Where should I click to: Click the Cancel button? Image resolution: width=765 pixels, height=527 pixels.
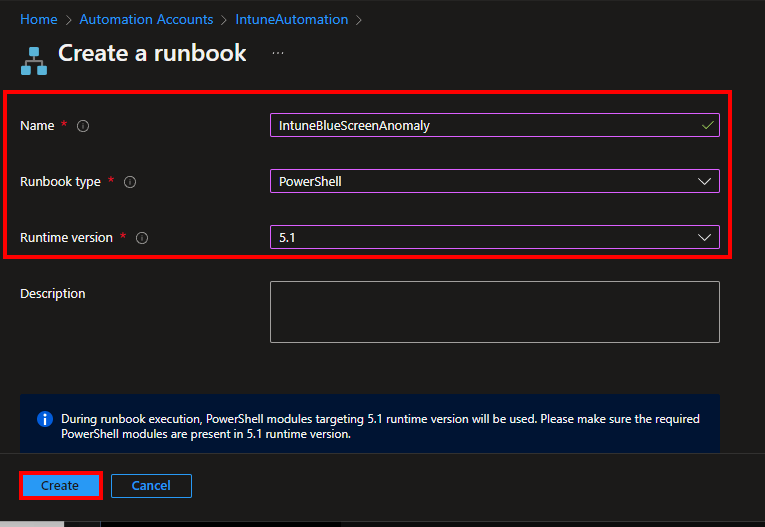click(151, 486)
